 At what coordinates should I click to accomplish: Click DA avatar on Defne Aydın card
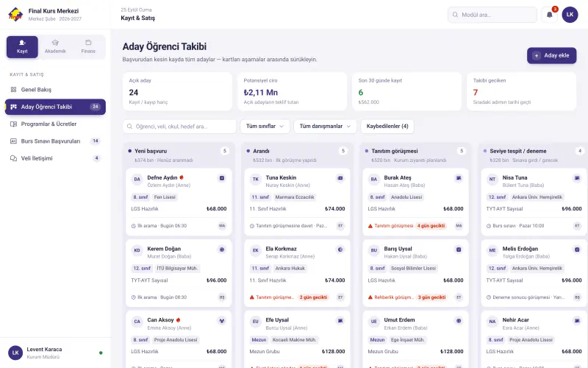[x=137, y=179]
